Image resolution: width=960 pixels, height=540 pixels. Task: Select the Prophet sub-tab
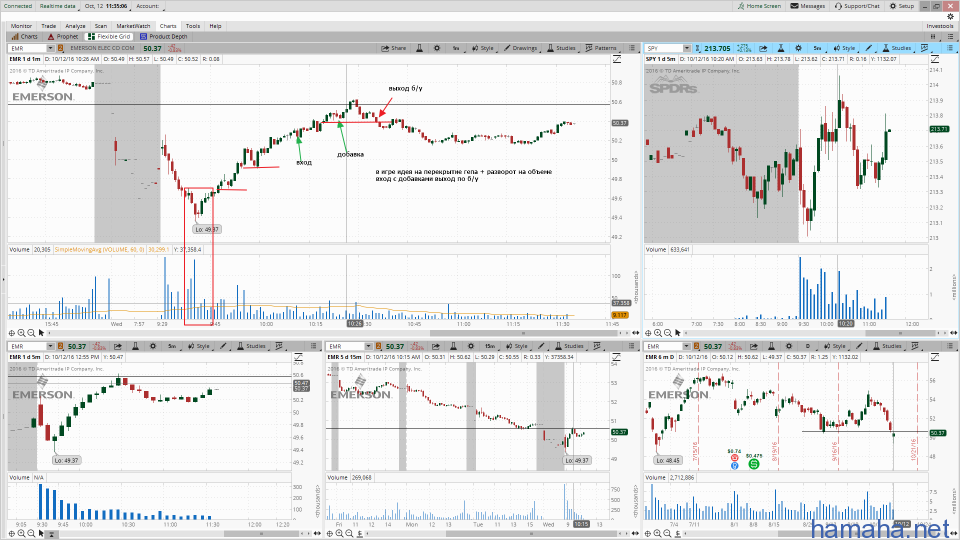click(x=63, y=36)
